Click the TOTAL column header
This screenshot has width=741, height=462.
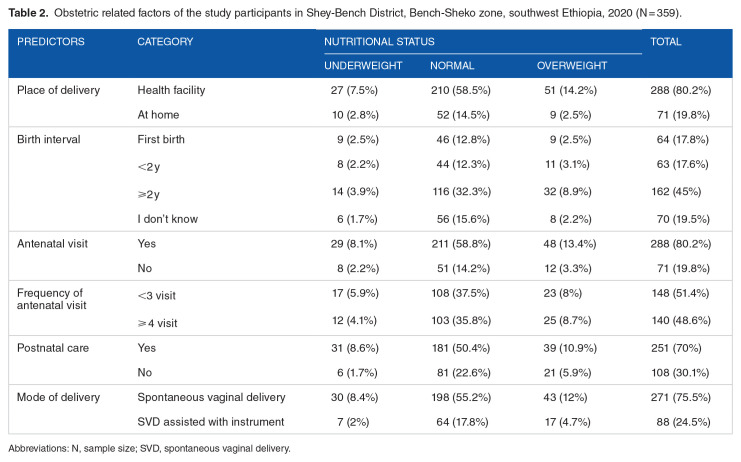[665, 43]
